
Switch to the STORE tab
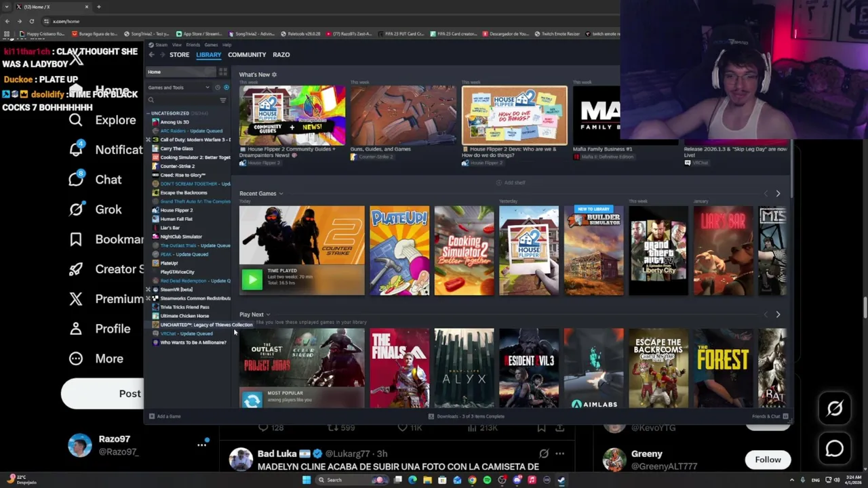[179, 55]
